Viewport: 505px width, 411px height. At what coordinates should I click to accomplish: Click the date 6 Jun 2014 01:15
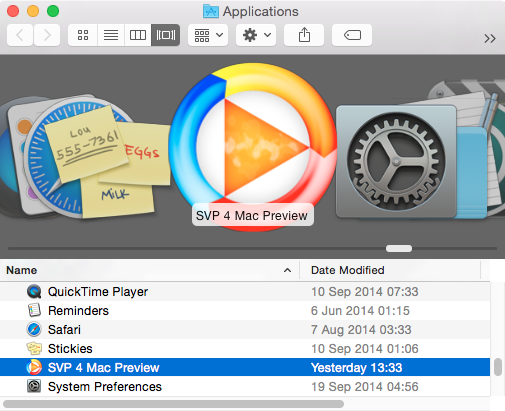pos(360,311)
